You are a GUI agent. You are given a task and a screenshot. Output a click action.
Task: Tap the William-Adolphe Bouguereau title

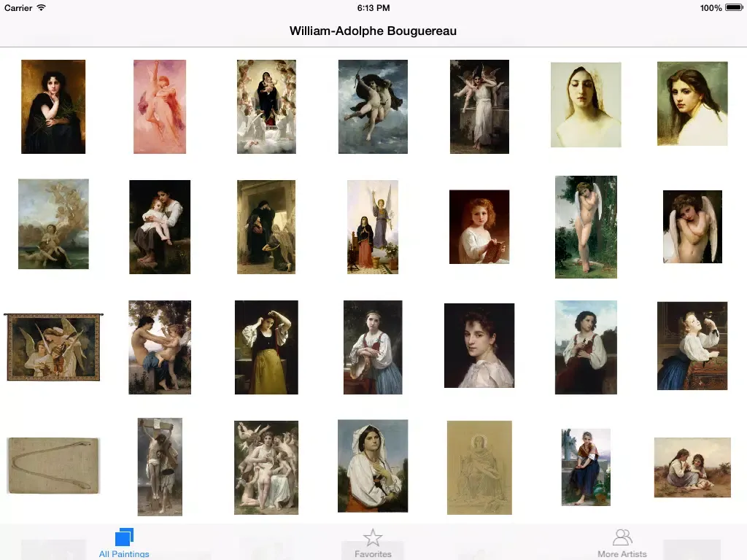pos(373,31)
